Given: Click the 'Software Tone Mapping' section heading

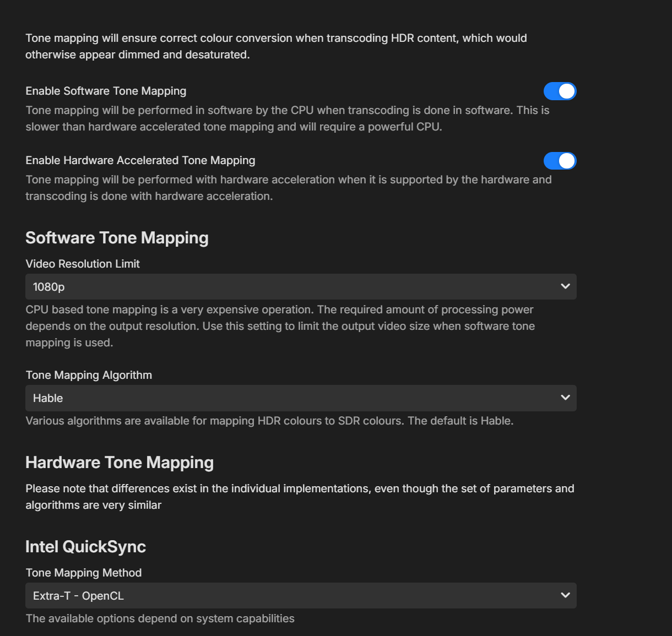Looking at the screenshot, I should (x=117, y=238).
